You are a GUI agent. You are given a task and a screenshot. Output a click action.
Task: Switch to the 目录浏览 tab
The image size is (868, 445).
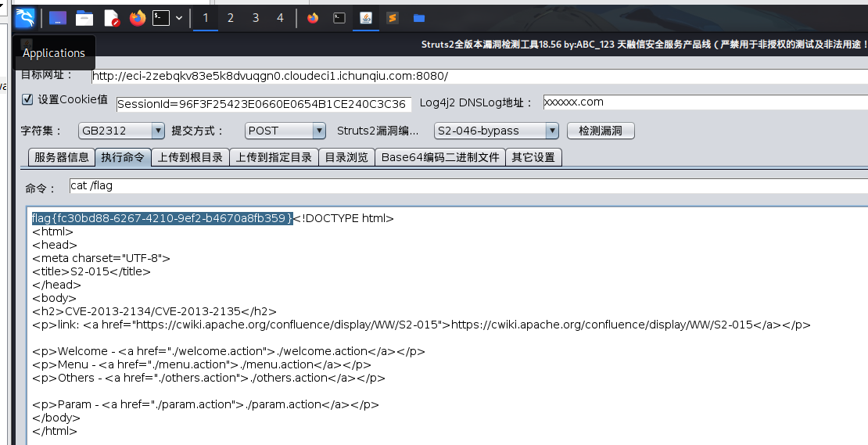click(346, 157)
